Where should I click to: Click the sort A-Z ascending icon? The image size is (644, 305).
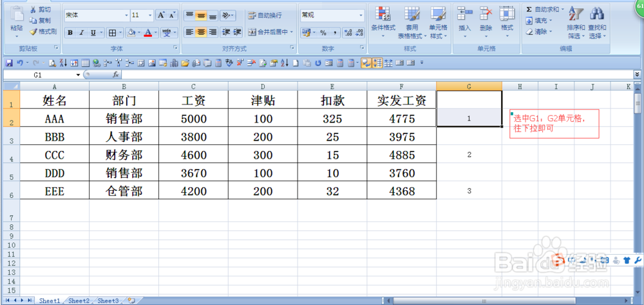284,63
